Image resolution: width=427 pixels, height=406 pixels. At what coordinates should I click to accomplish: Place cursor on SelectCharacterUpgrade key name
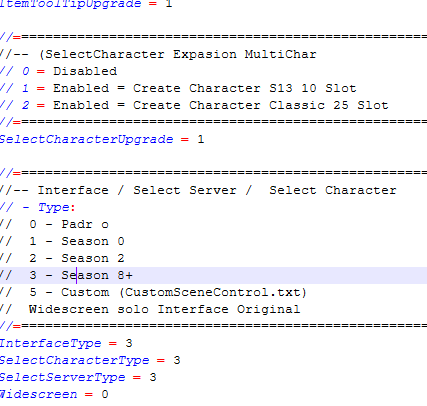pos(86,139)
